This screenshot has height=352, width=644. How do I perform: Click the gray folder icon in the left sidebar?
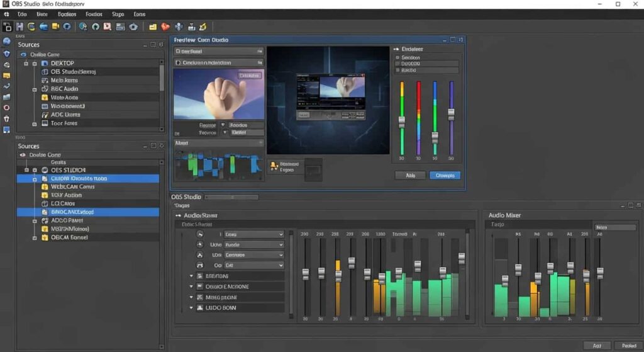pos(6,97)
